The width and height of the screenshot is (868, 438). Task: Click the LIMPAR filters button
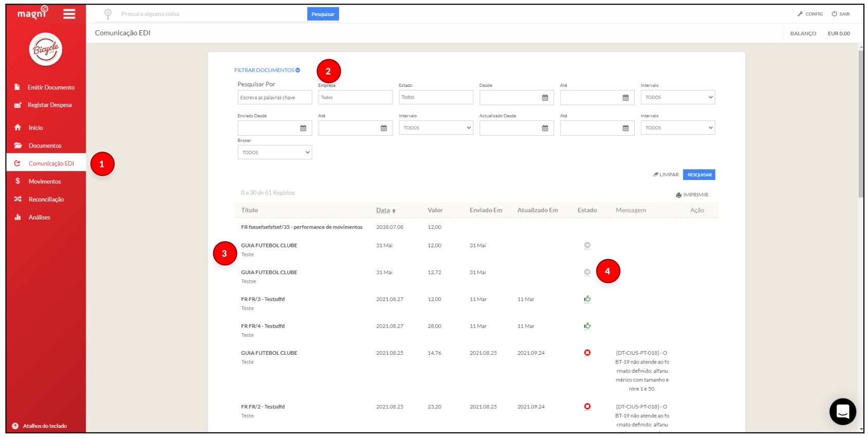[666, 175]
